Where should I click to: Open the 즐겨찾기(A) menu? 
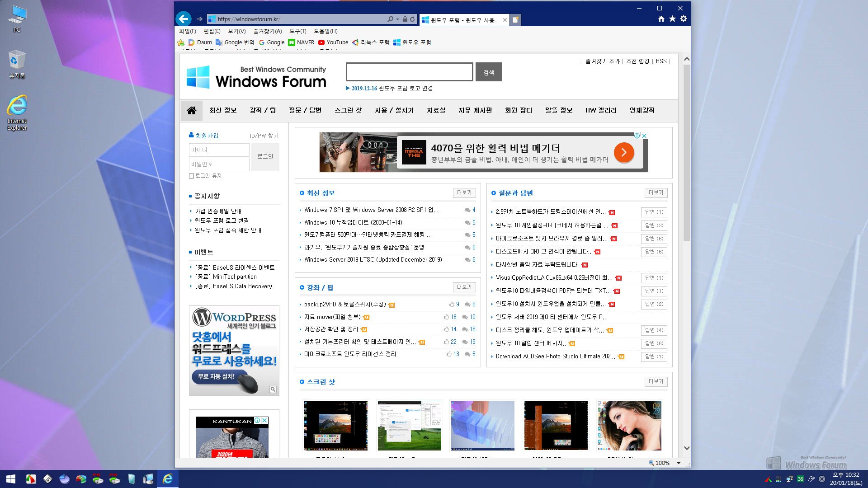(x=267, y=31)
